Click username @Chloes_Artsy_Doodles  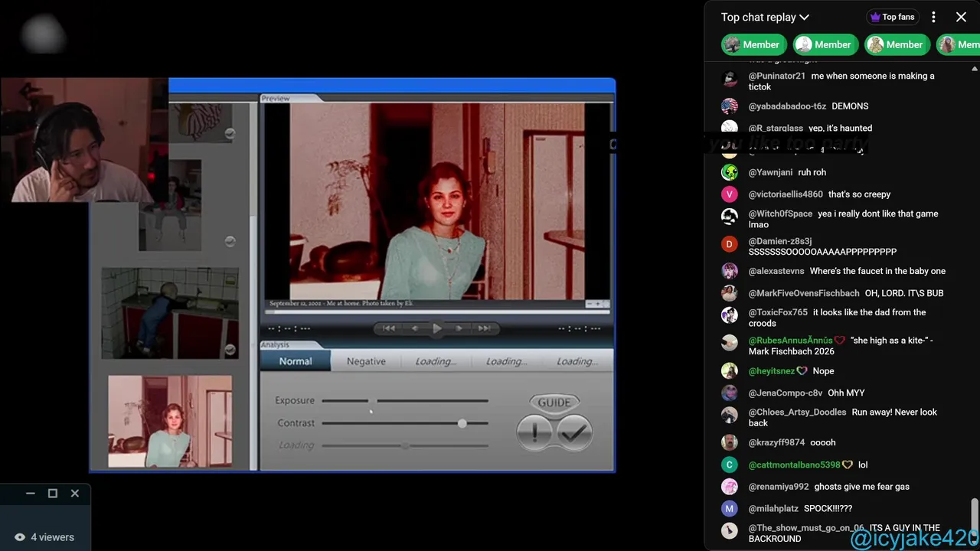[797, 412]
